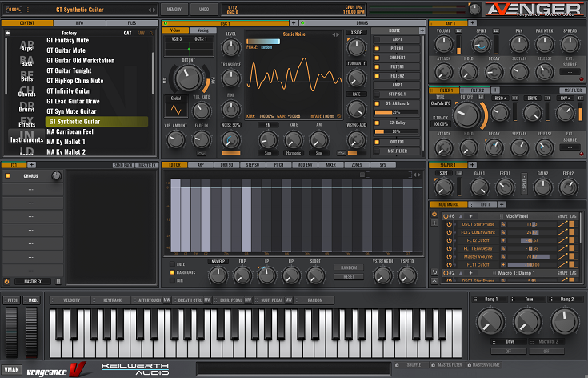Adjust the FLT1 Cutoff modulation amount bar
588x378 pixels.
tap(531, 265)
